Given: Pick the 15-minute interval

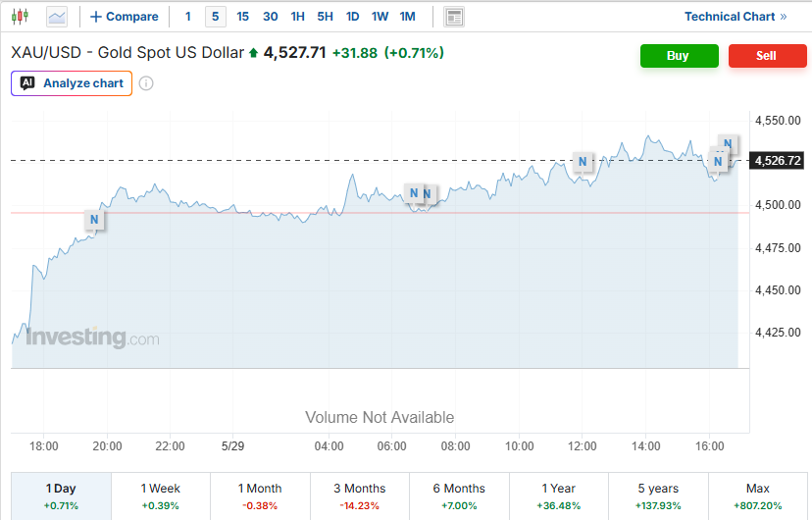Looking at the screenshot, I should [242, 17].
